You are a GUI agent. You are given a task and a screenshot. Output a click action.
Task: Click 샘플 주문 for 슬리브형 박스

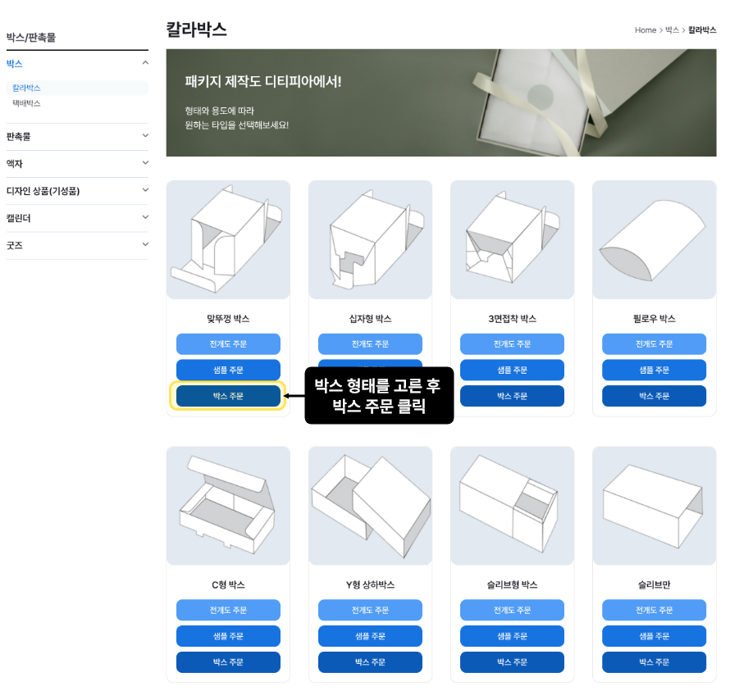[x=512, y=636]
